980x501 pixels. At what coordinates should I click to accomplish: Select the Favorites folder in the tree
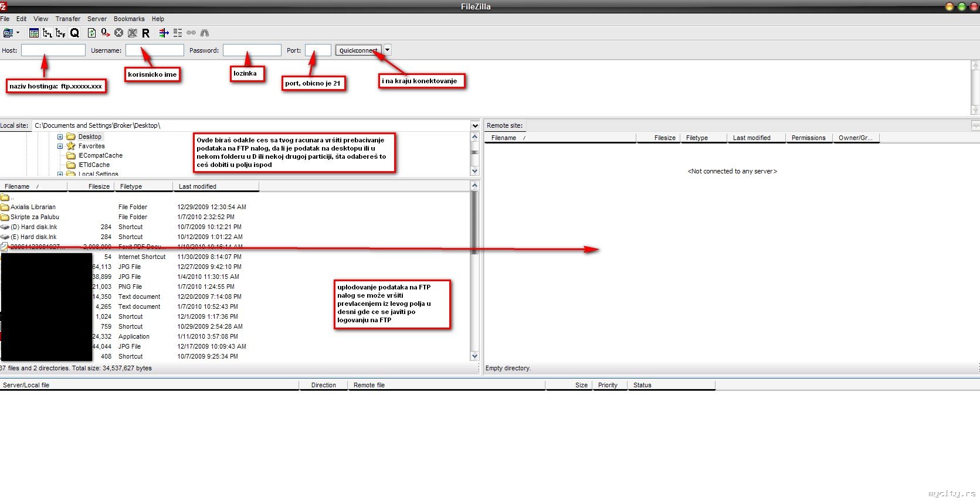[91, 146]
